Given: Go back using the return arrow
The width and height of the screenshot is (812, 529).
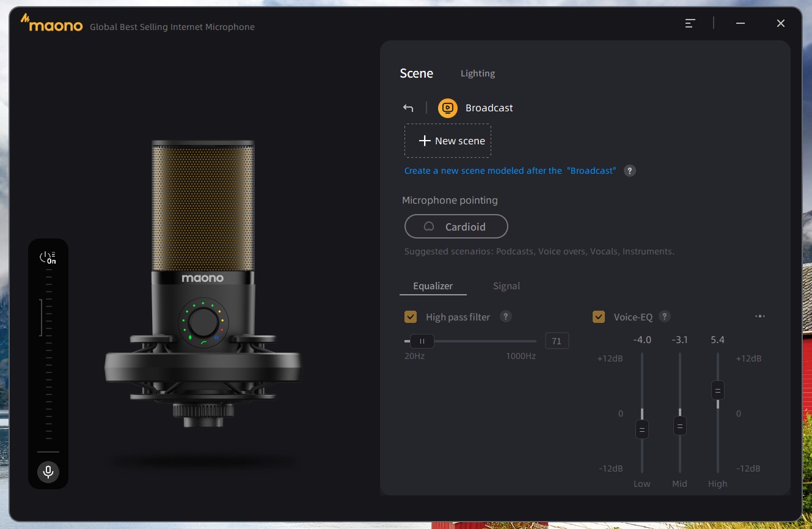Looking at the screenshot, I should [408, 108].
